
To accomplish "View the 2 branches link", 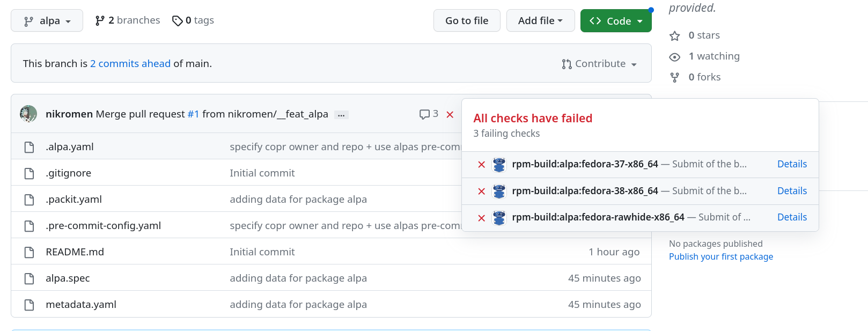I will click(x=128, y=20).
